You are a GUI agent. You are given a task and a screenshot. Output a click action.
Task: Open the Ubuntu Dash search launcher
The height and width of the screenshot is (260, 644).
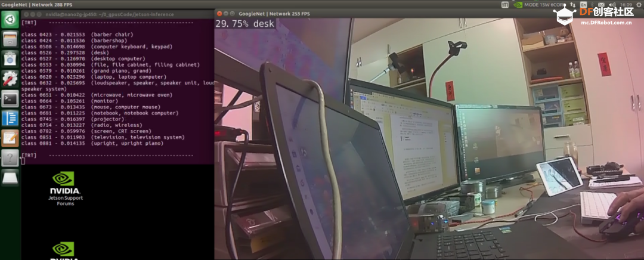[10, 20]
